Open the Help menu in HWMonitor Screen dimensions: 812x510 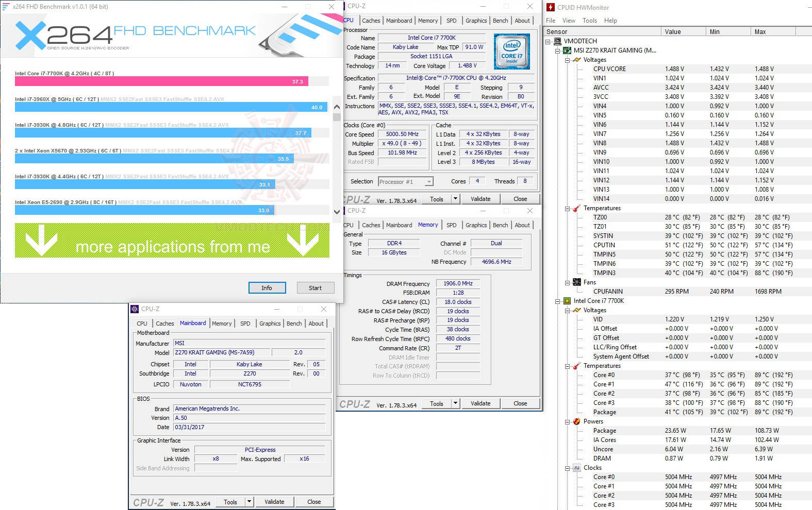[x=610, y=21]
